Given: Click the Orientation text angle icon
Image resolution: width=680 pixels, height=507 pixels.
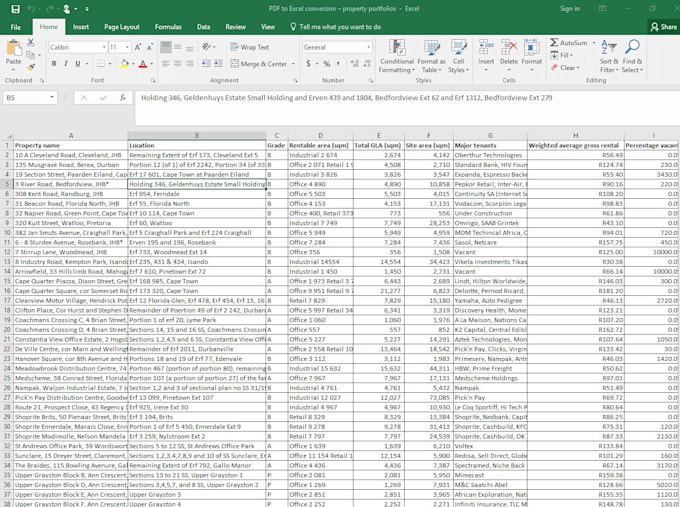Looking at the screenshot, I should coord(206,47).
